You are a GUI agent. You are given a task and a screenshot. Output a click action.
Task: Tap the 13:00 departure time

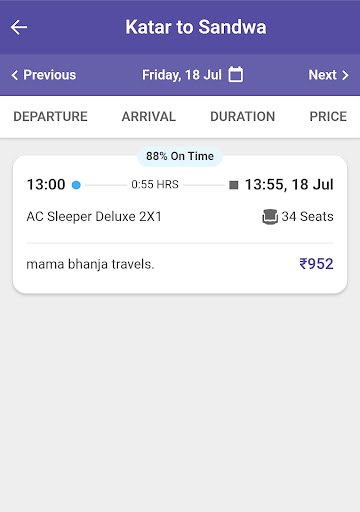pyautogui.click(x=46, y=185)
